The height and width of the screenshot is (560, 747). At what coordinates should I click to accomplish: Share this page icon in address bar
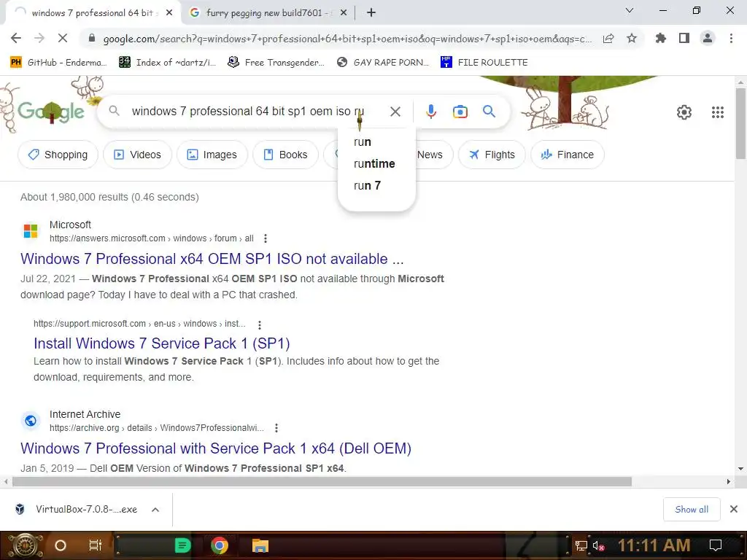[x=608, y=39]
